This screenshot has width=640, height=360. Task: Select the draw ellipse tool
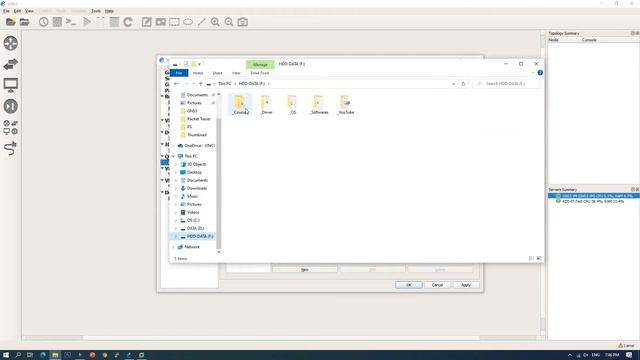coord(188,22)
